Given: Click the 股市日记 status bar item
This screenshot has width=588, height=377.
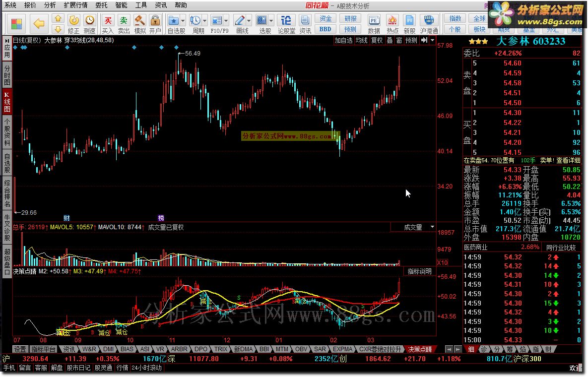Looking at the screenshot, I should 79,368.
